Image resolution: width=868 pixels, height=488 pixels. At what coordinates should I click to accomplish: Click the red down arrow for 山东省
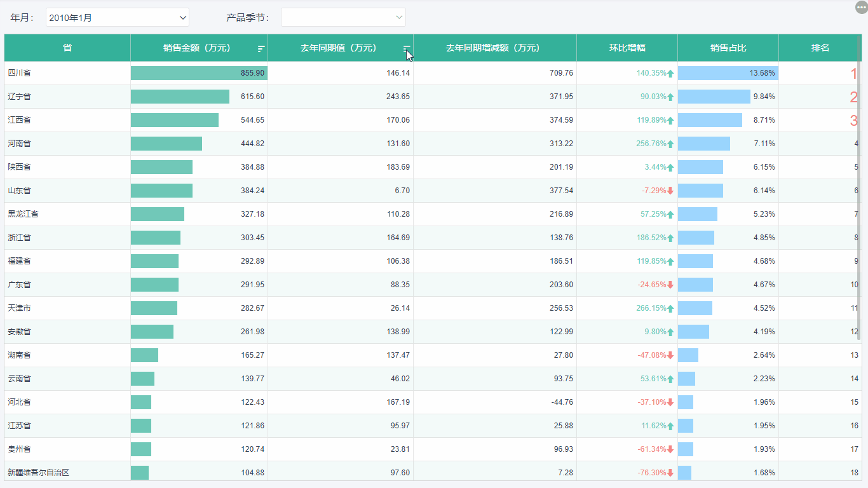(x=670, y=191)
